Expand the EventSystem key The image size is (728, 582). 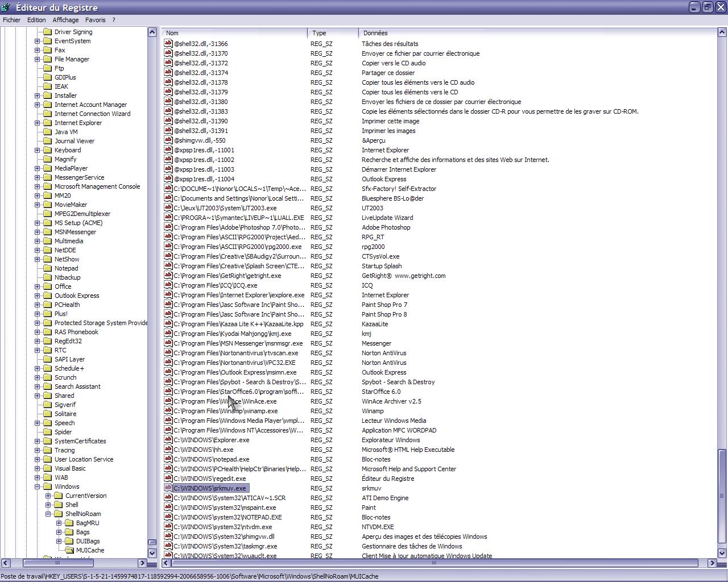[x=38, y=41]
